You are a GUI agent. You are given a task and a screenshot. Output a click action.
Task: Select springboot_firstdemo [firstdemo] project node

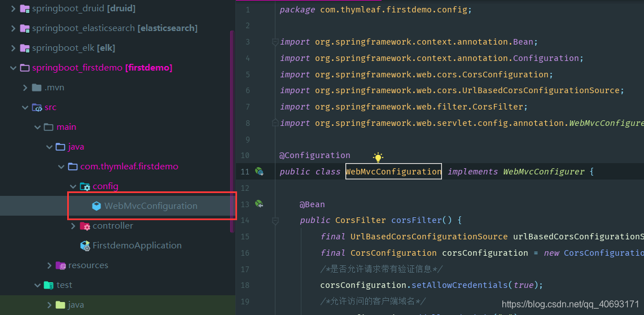click(x=102, y=68)
